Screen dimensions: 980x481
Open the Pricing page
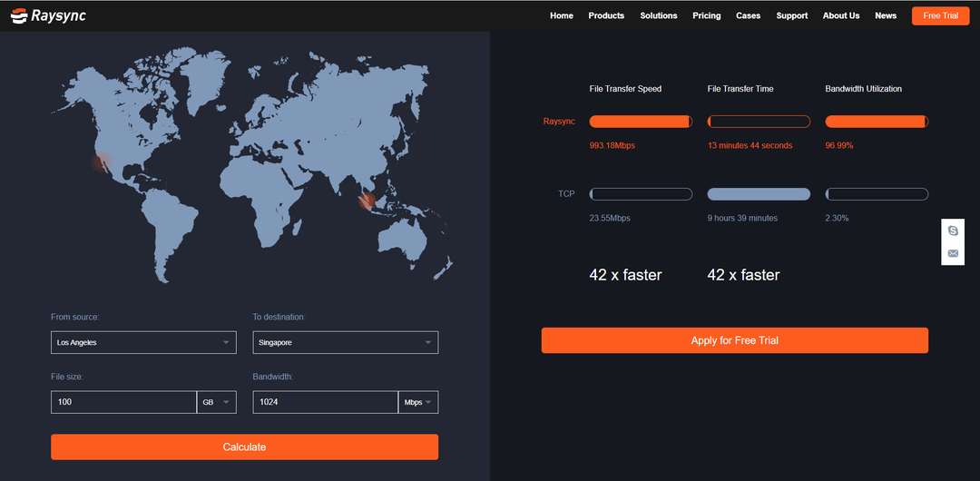(706, 15)
